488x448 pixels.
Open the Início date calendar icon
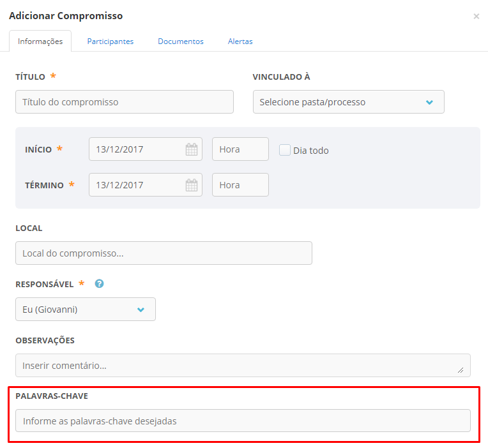coord(192,149)
